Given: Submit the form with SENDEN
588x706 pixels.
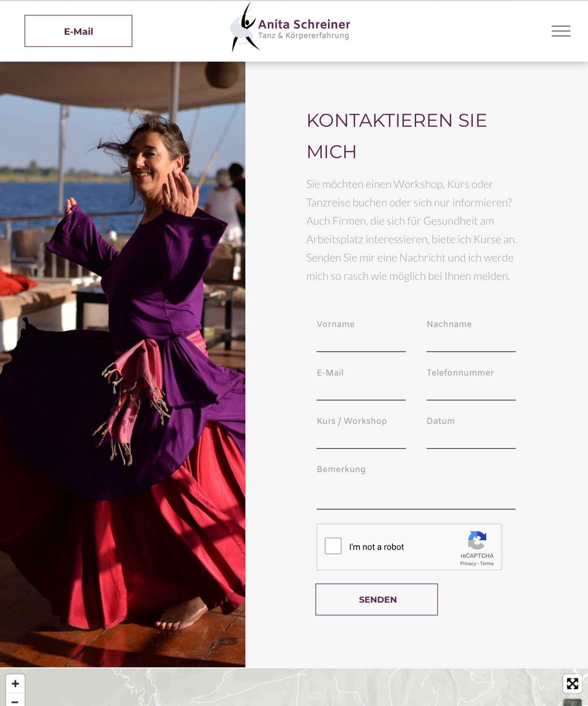Looking at the screenshot, I should click(x=377, y=600).
